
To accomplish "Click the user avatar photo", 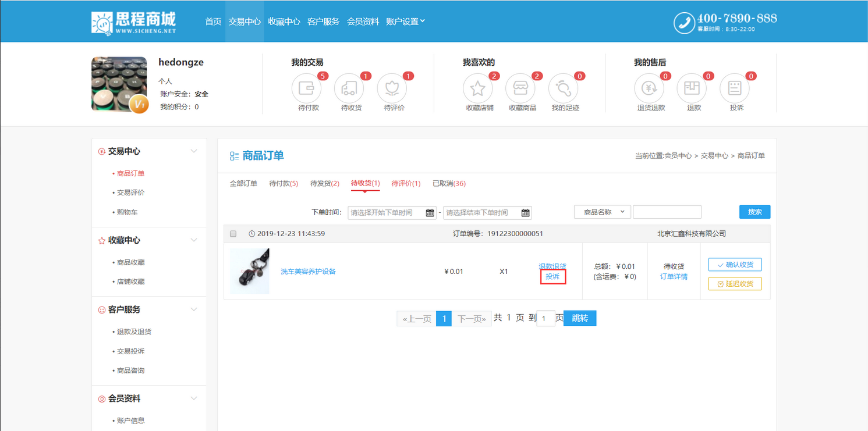I will (119, 84).
